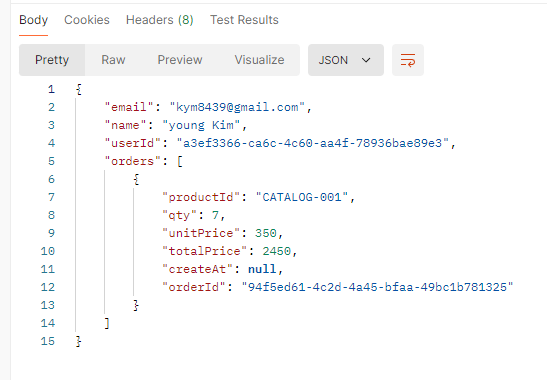Click the "createAt" key on line 11
Image resolution: width=547 pixels, height=380 pixels.
pos(197,269)
